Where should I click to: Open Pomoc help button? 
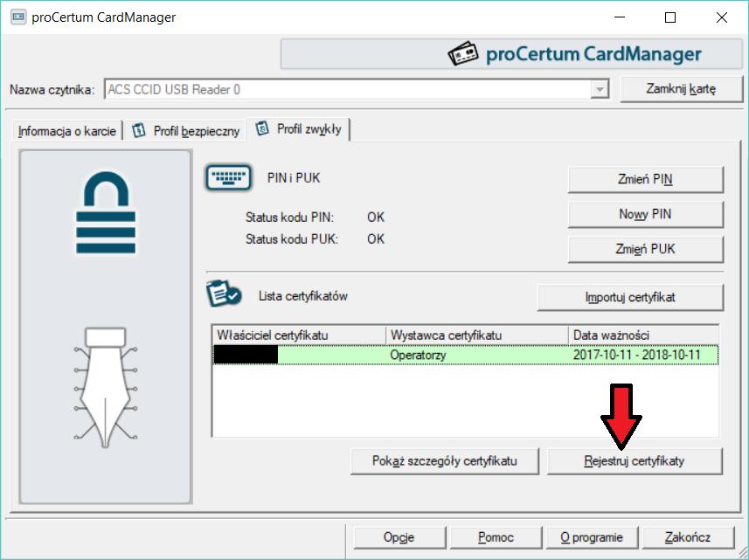496,537
